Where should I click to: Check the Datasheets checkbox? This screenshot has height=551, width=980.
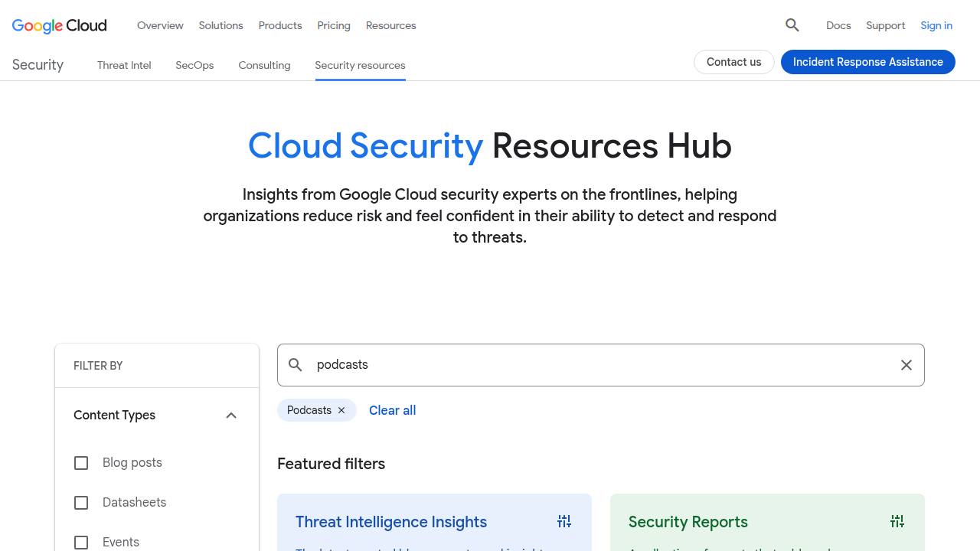tap(81, 503)
